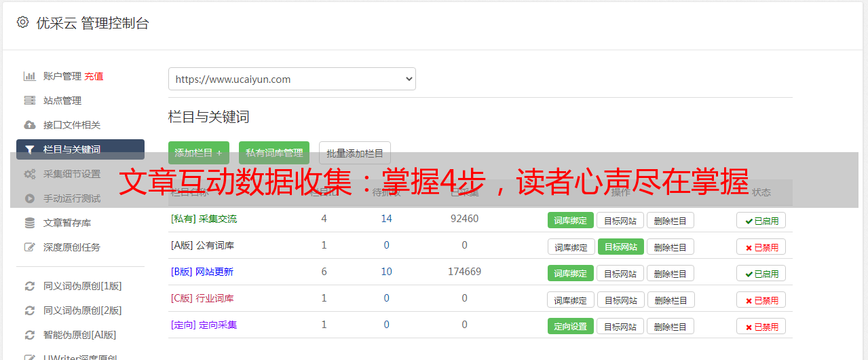The width and height of the screenshot is (868, 360).
Task: Click the collected count 174669
Action: pos(464,272)
